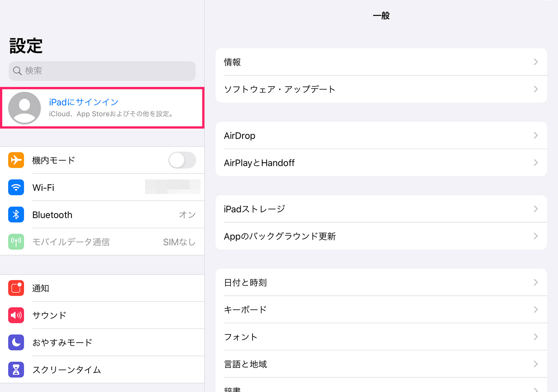Expand chevron on 情報 row
The image size is (558, 392).
536,62
